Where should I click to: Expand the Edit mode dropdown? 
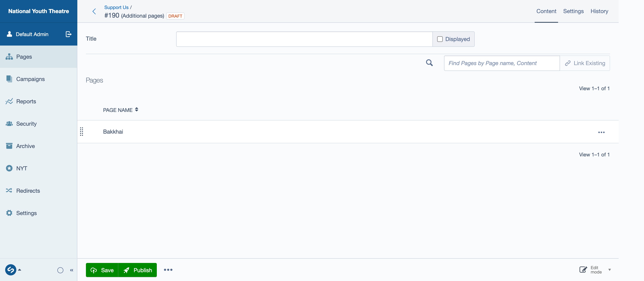609,270
